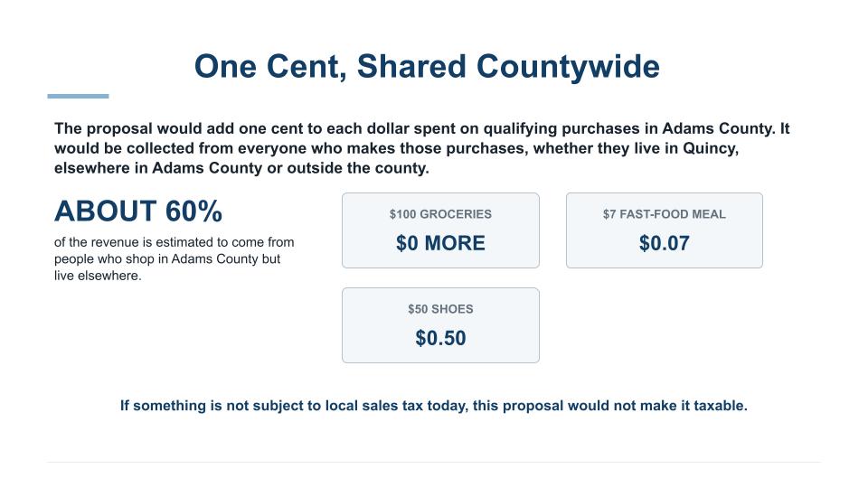Click the phrase live elsewhere
This screenshot has width=868, height=488.
[x=97, y=276]
